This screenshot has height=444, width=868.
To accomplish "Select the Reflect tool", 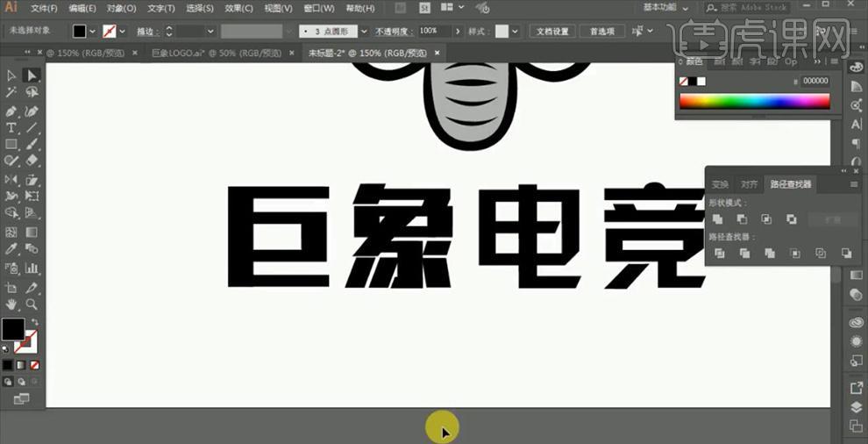I will (x=11, y=180).
